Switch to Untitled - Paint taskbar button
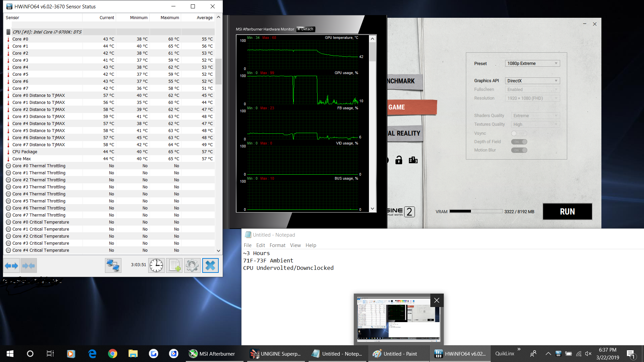The image size is (644, 362). pos(398,354)
